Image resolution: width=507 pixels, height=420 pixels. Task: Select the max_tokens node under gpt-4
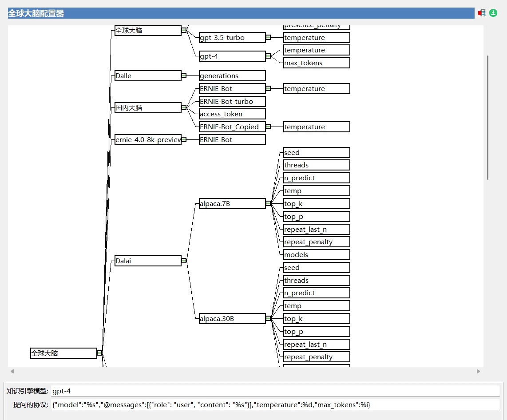pyautogui.click(x=317, y=63)
